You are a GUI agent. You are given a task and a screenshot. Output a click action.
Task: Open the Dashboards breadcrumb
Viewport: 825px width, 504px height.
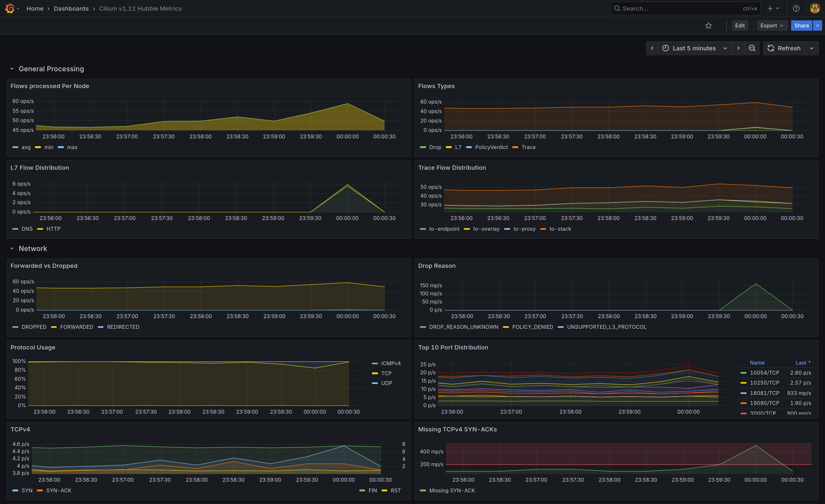tap(71, 9)
